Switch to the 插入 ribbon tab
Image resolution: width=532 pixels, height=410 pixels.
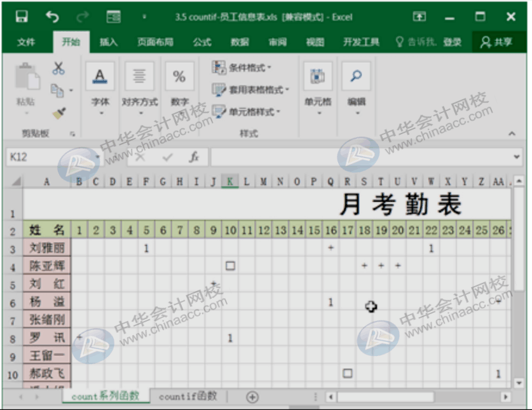point(108,42)
